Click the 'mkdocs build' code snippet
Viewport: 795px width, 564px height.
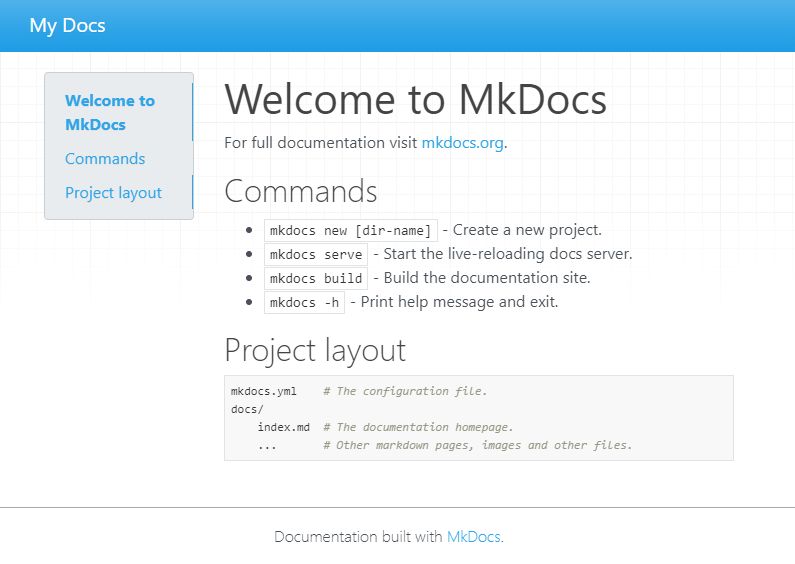[x=315, y=278]
